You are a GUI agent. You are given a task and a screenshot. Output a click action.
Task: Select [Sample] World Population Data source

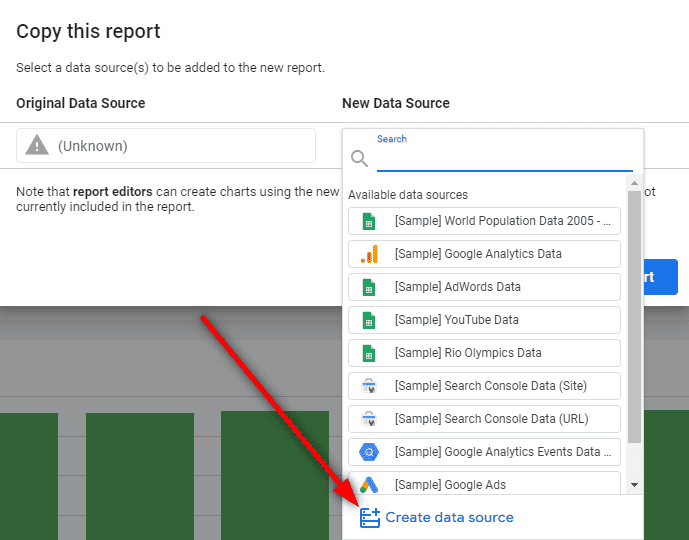point(484,221)
